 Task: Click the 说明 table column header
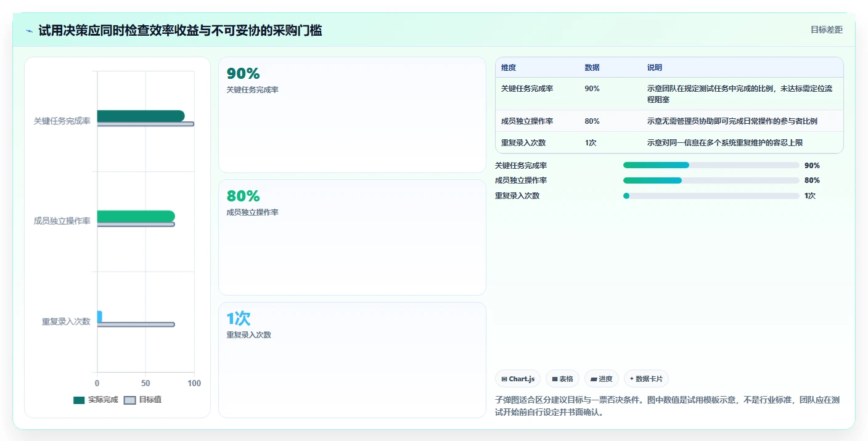click(x=655, y=68)
